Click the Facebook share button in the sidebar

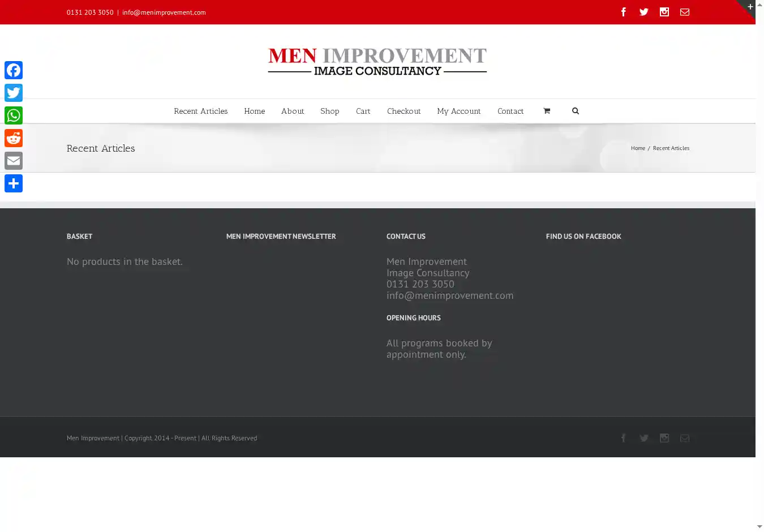tap(14, 70)
